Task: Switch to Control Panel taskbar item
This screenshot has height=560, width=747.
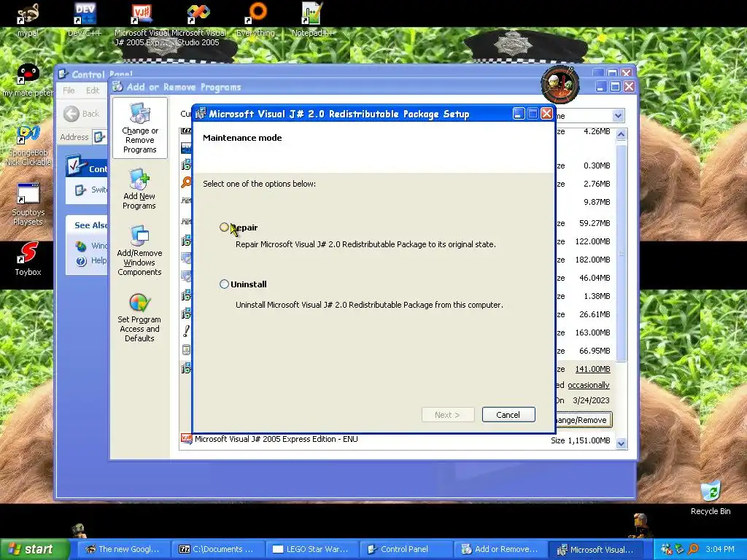Action: pos(405,549)
